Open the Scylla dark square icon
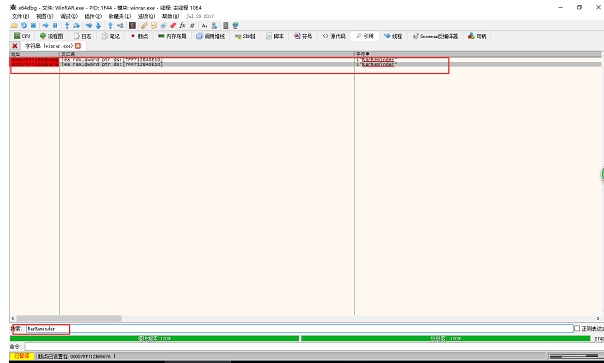 point(132,25)
